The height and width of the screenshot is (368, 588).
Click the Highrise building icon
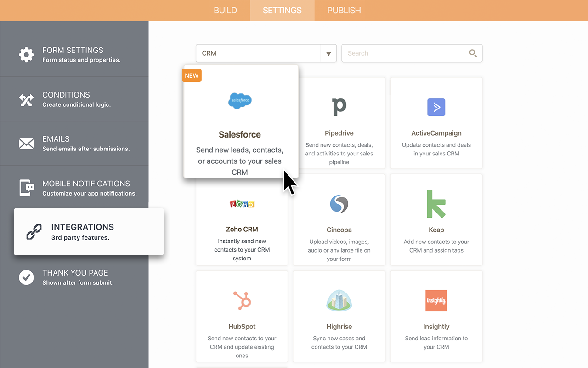click(x=339, y=300)
